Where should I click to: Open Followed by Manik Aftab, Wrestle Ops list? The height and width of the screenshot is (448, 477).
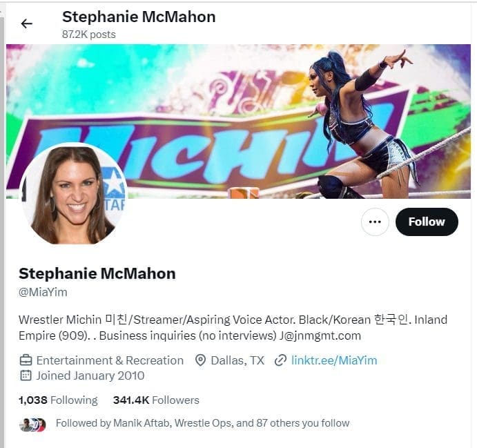coord(202,423)
